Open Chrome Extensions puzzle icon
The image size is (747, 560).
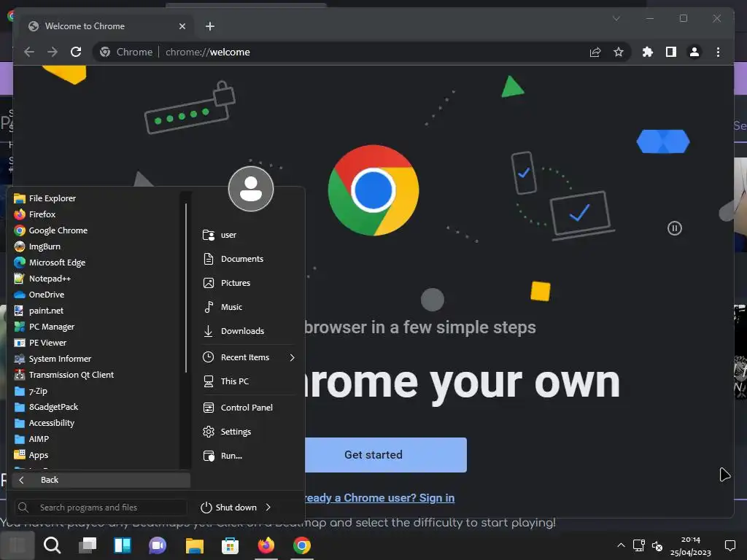click(648, 52)
